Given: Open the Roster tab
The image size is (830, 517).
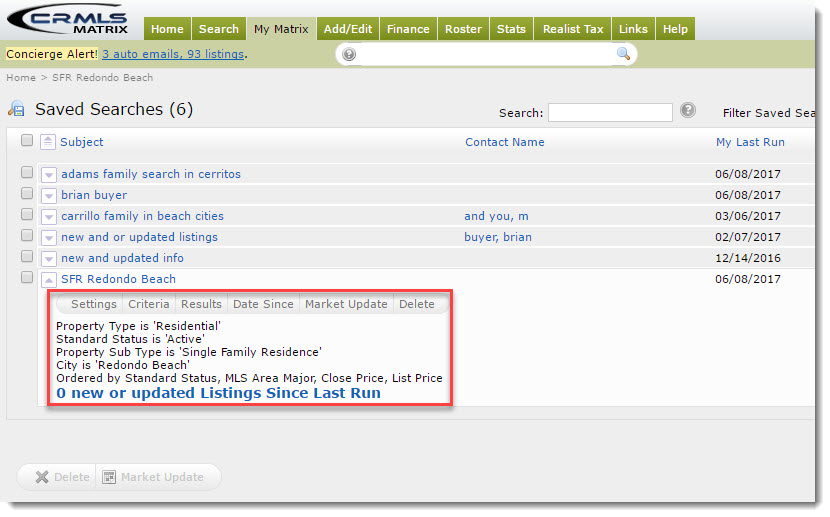Looking at the screenshot, I should [x=463, y=29].
